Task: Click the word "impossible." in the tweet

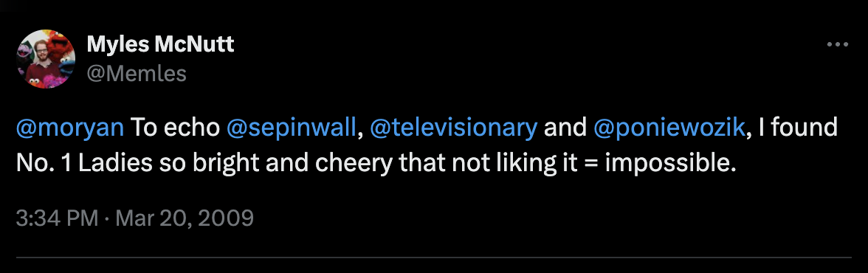Action: click(671, 165)
